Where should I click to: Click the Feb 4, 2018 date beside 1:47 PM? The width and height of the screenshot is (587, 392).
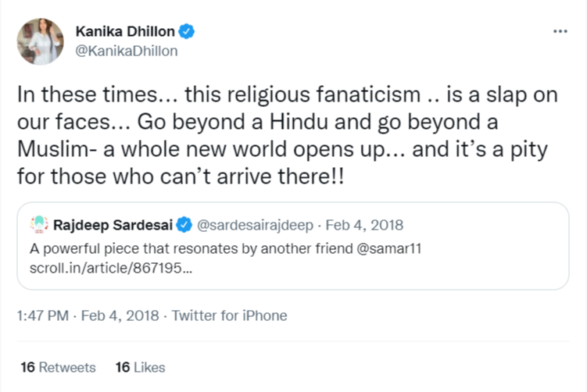coord(114,316)
